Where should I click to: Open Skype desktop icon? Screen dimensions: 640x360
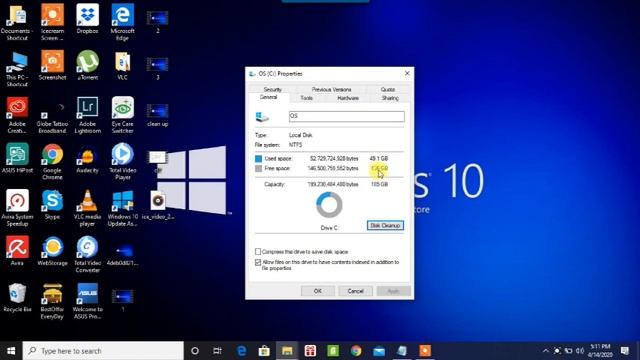(x=52, y=205)
